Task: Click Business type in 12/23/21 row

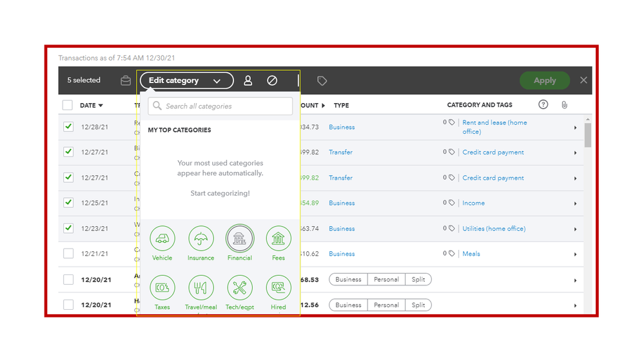Action: coord(342,228)
